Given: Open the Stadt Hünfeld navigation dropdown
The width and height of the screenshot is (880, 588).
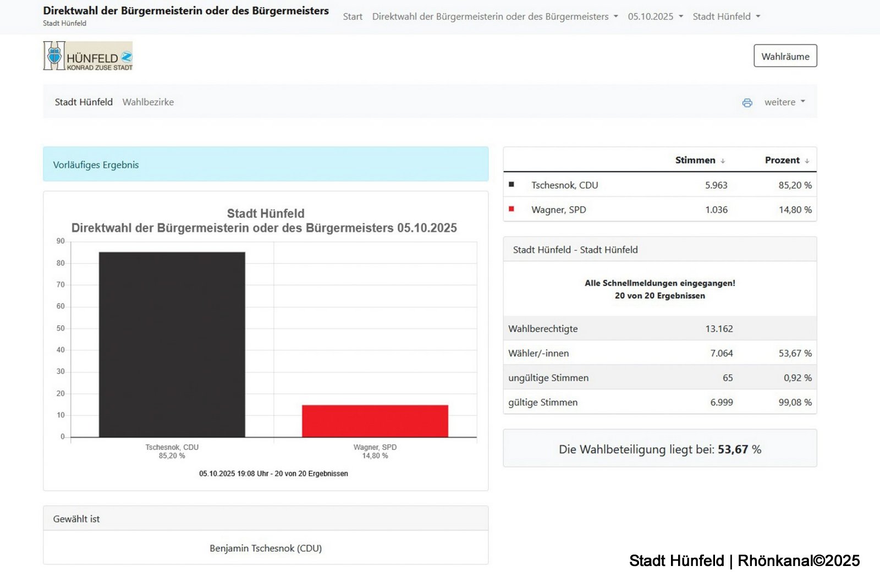Looking at the screenshot, I should coord(726,17).
